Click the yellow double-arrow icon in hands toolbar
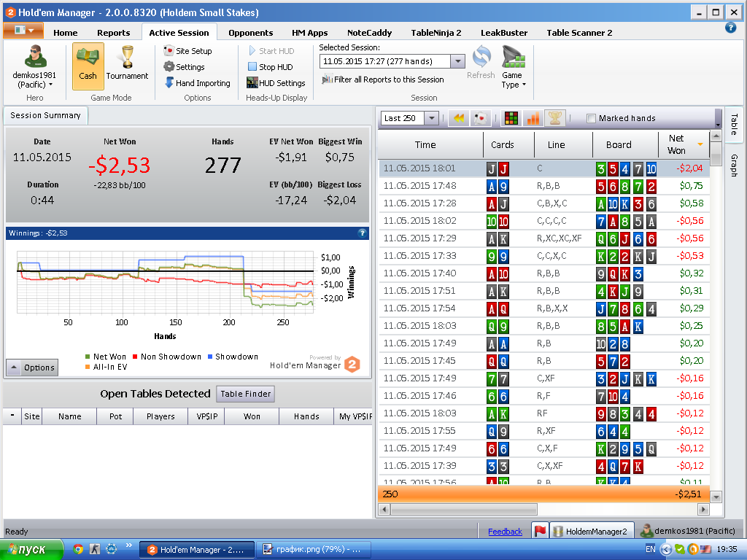The image size is (747, 560). 458,118
